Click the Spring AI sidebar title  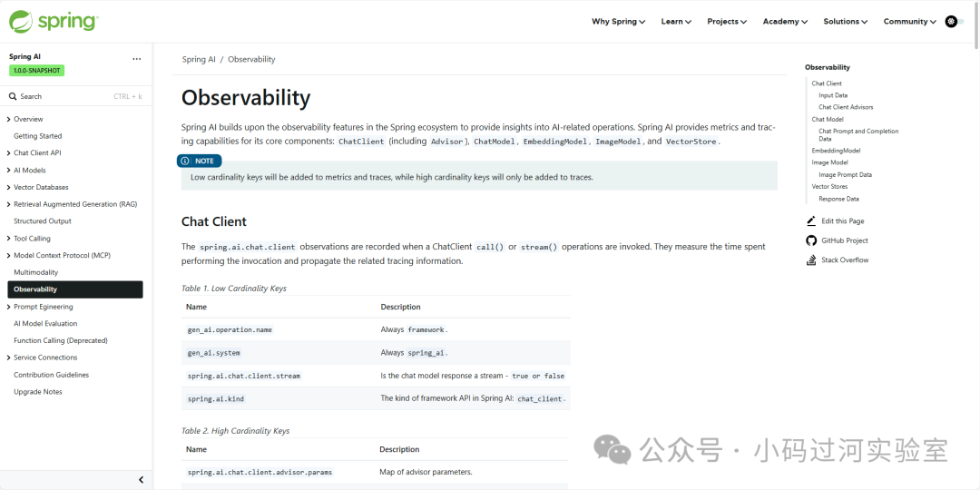point(25,56)
